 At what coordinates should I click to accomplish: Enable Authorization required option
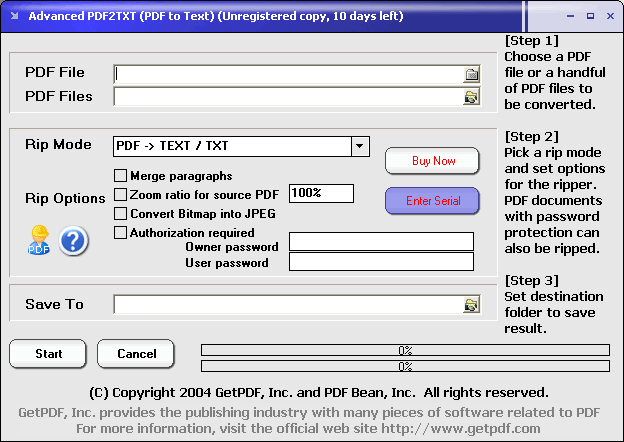coord(121,233)
